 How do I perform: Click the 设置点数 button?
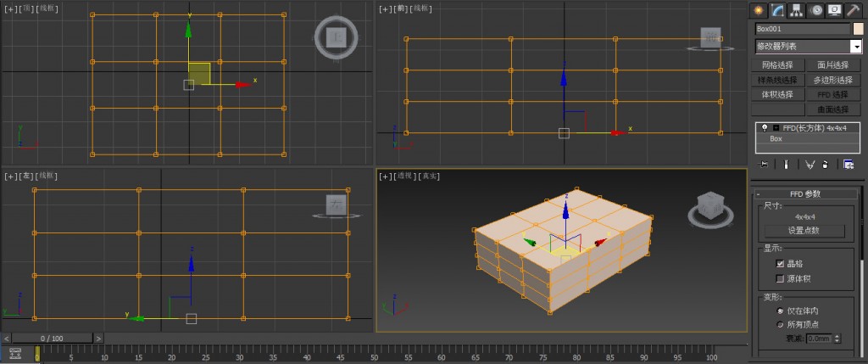804,231
